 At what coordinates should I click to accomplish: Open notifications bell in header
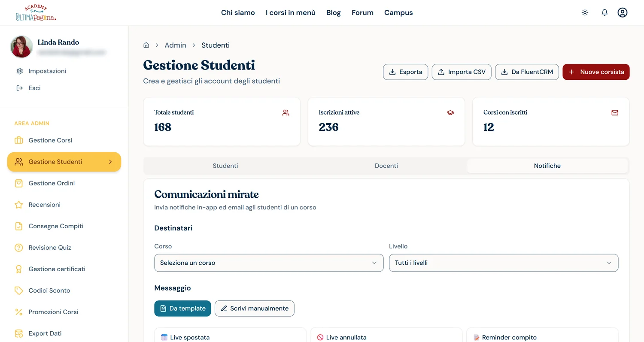point(605,12)
